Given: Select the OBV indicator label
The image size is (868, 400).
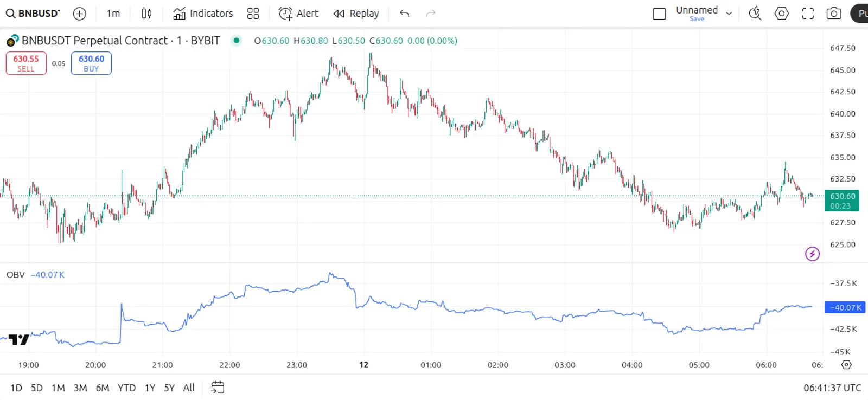Looking at the screenshot, I should (x=16, y=275).
